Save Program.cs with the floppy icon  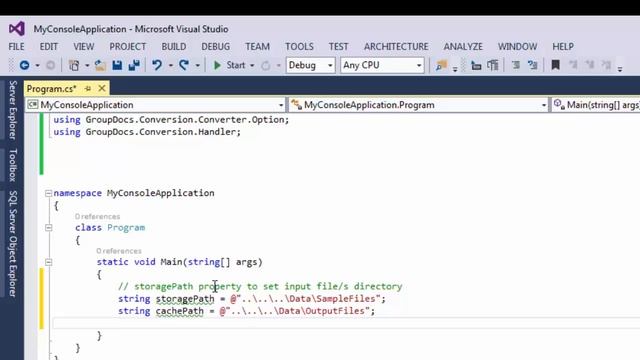(x=117, y=65)
